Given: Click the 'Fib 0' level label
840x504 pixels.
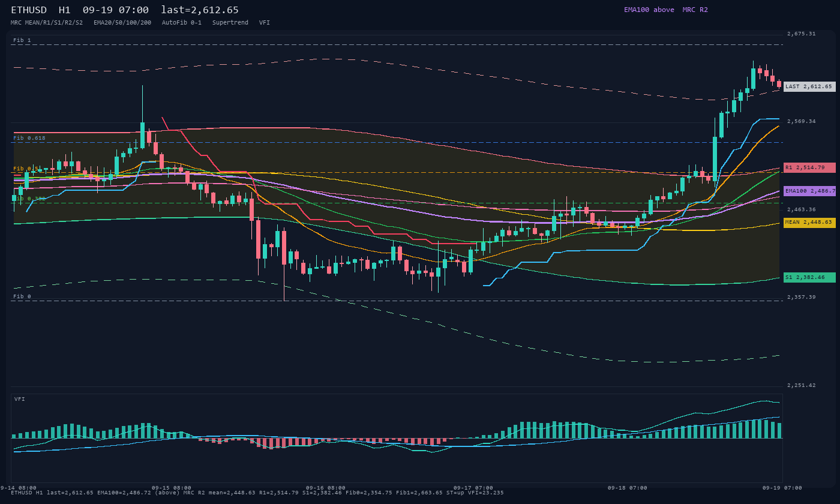Looking at the screenshot, I should [x=22, y=296].
